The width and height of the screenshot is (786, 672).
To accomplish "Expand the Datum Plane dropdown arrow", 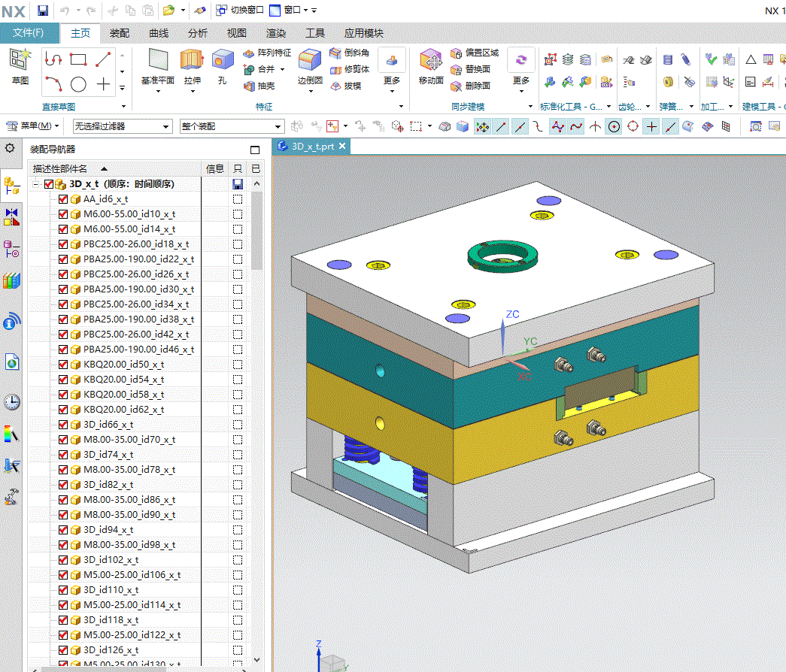I will point(158,91).
